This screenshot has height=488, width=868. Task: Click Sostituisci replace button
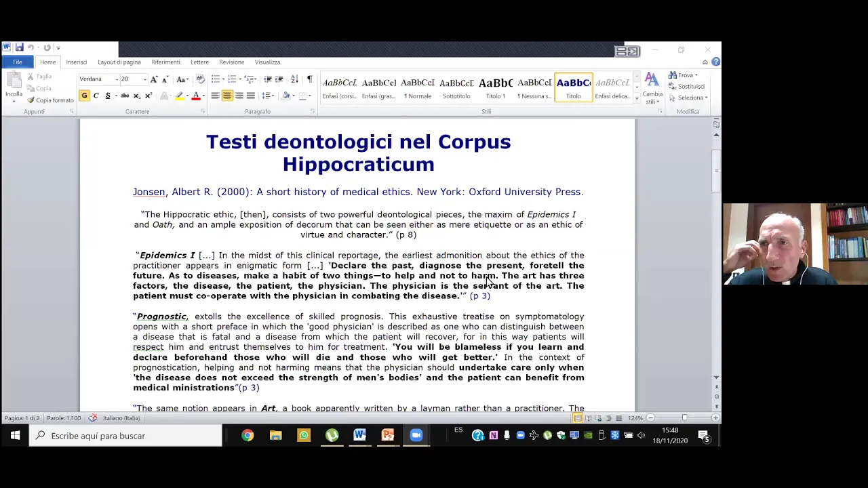click(686, 86)
